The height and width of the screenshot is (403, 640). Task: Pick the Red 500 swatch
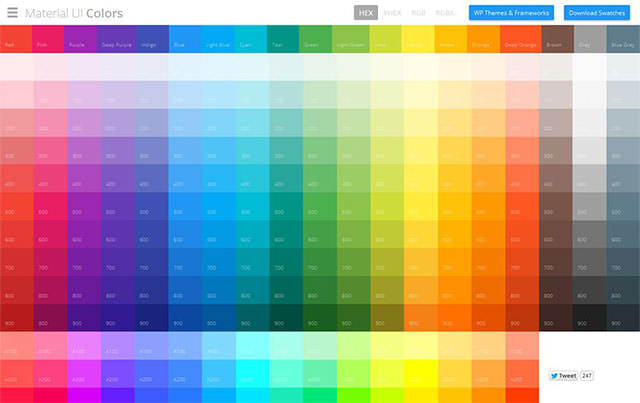pyautogui.click(x=17, y=206)
